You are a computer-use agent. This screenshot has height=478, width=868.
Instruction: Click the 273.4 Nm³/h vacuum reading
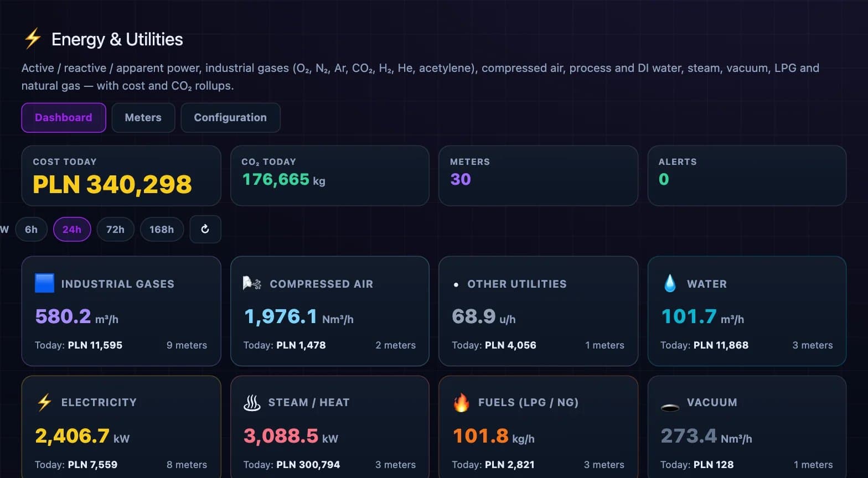(x=706, y=436)
